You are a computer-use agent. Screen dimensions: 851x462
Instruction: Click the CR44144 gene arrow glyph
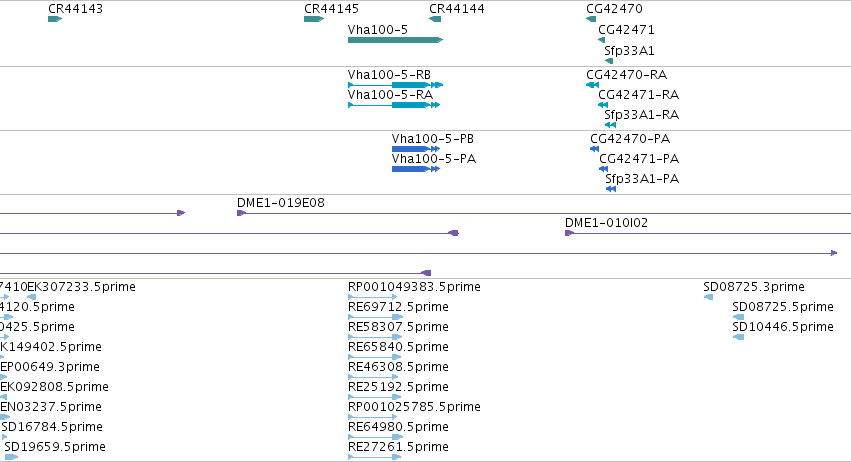pyautogui.click(x=435, y=19)
